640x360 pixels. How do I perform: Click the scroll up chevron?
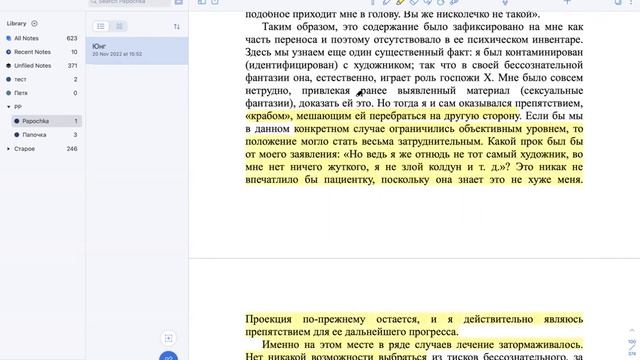632,330
